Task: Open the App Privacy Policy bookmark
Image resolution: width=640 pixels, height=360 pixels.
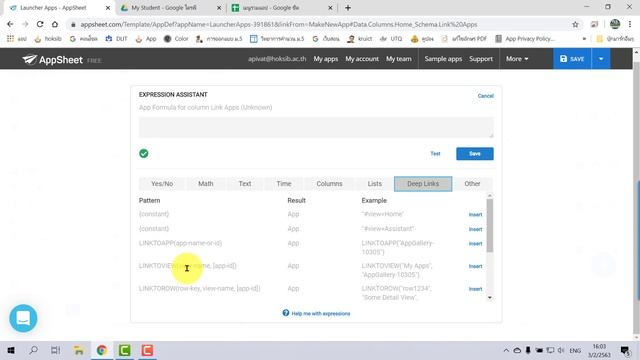Action: [x=525, y=39]
